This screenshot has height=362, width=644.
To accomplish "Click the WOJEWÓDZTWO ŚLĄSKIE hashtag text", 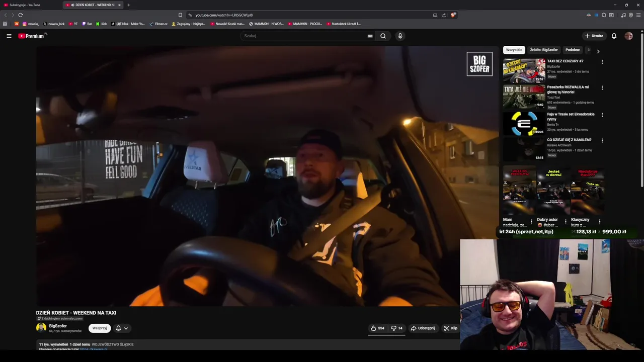I will pos(113,344).
